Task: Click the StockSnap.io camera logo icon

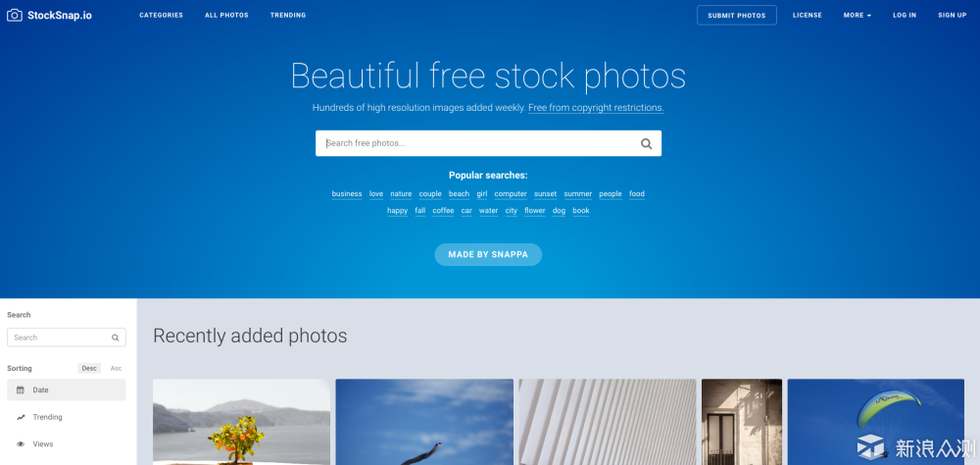Action: coord(15,15)
